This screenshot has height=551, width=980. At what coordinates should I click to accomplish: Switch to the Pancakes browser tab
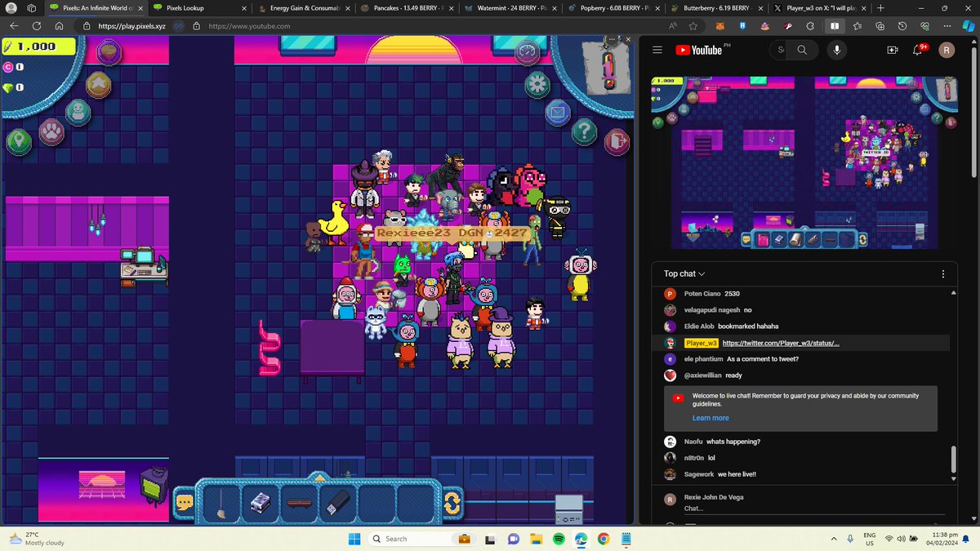406,7
